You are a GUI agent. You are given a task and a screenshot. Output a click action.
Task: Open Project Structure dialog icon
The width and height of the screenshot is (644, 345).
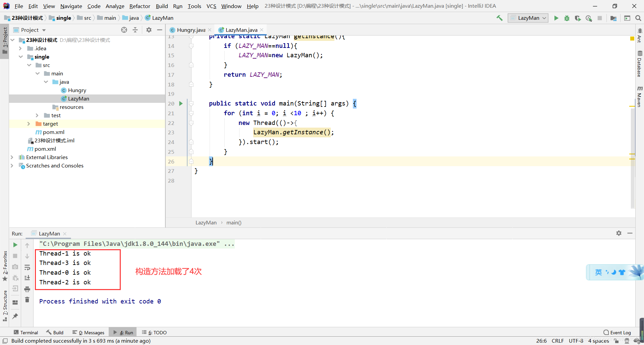coord(613,18)
